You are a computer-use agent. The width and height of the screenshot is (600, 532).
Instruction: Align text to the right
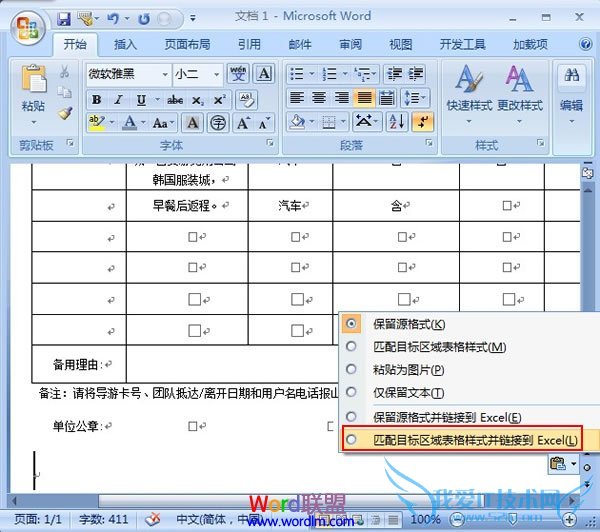pos(341,98)
